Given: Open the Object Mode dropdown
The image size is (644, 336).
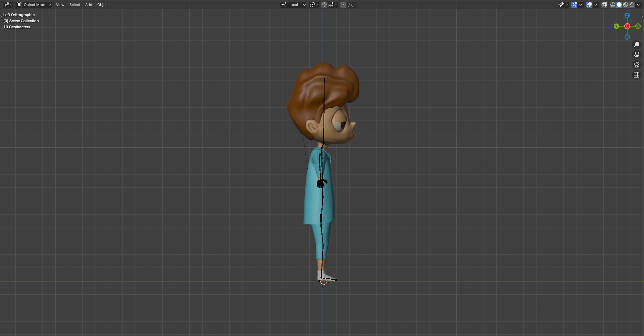Looking at the screenshot, I should click(x=34, y=5).
